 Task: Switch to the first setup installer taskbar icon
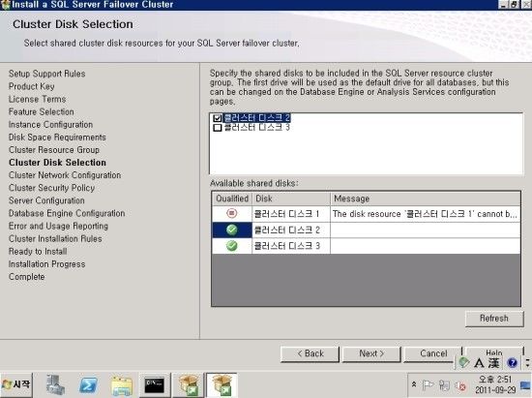coord(189,385)
